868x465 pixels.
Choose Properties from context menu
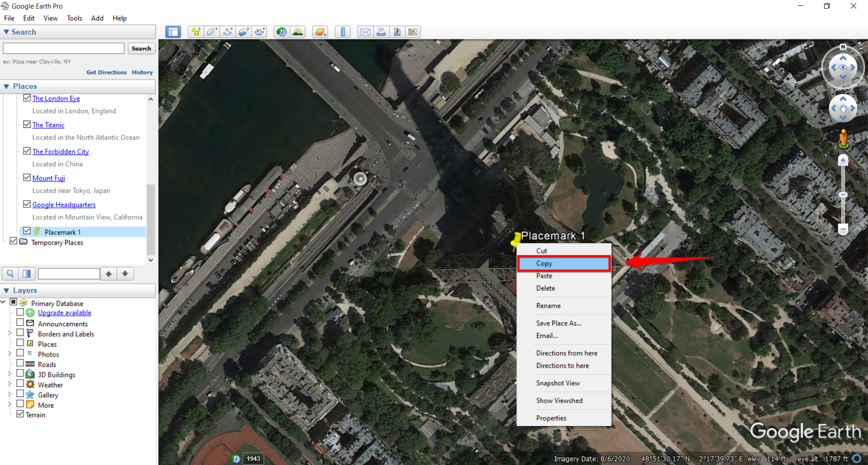tap(564, 418)
